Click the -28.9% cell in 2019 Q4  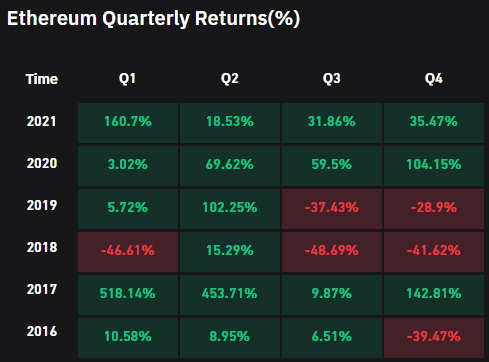click(x=434, y=209)
